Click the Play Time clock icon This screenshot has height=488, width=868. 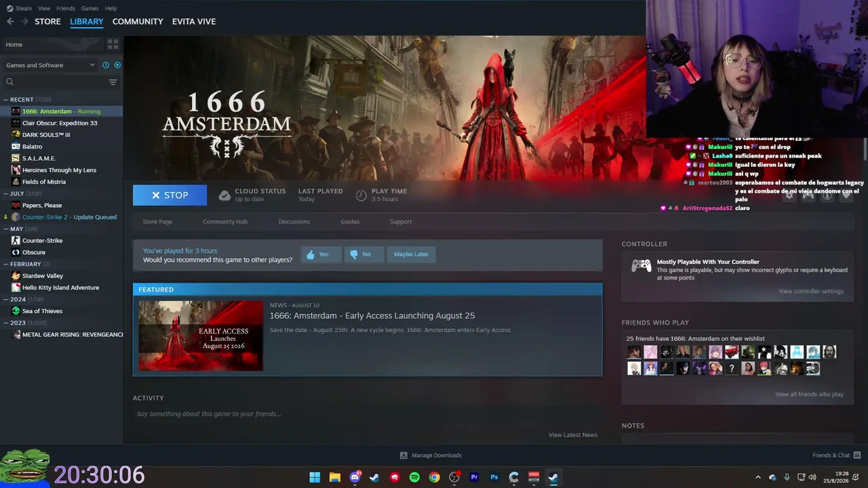tap(361, 195)
